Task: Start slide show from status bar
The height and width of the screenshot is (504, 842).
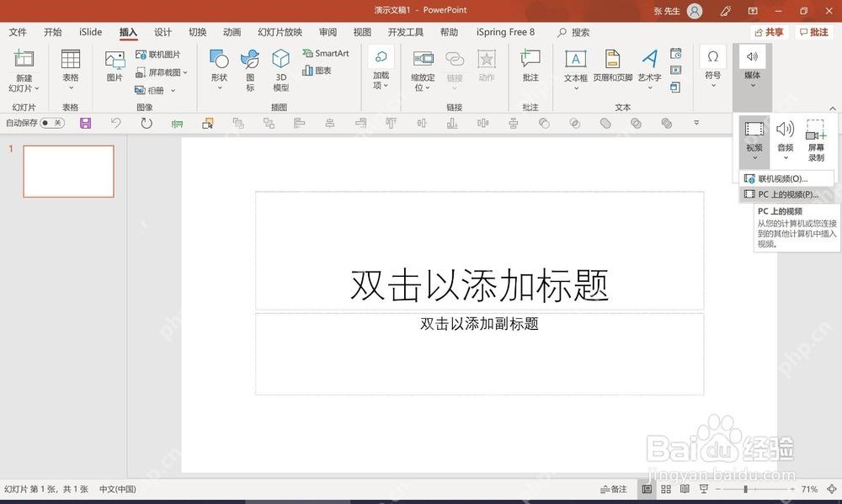Action: pyautogui.click(x=703, y=490)
